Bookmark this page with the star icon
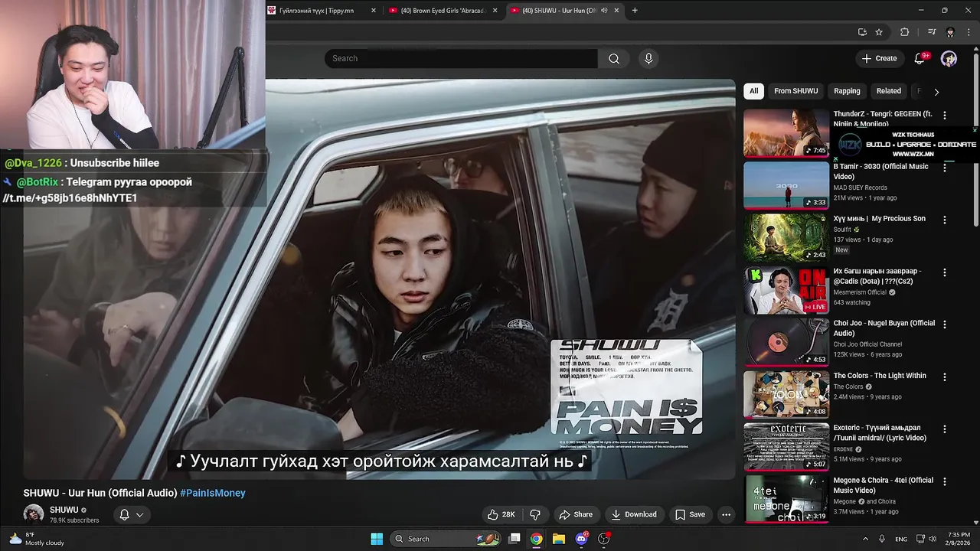 (879, 32)
